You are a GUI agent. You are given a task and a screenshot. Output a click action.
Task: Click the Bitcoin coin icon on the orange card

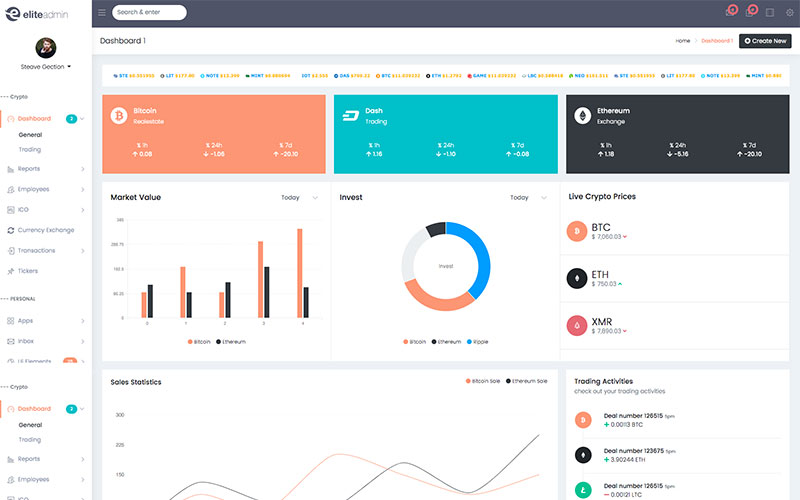coord(119,116)
